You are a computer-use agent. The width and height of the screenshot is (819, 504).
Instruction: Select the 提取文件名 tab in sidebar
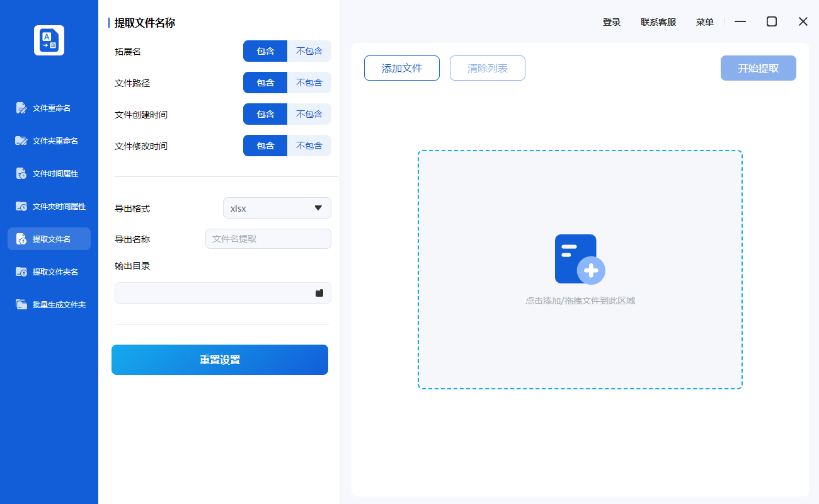point(49,239)
